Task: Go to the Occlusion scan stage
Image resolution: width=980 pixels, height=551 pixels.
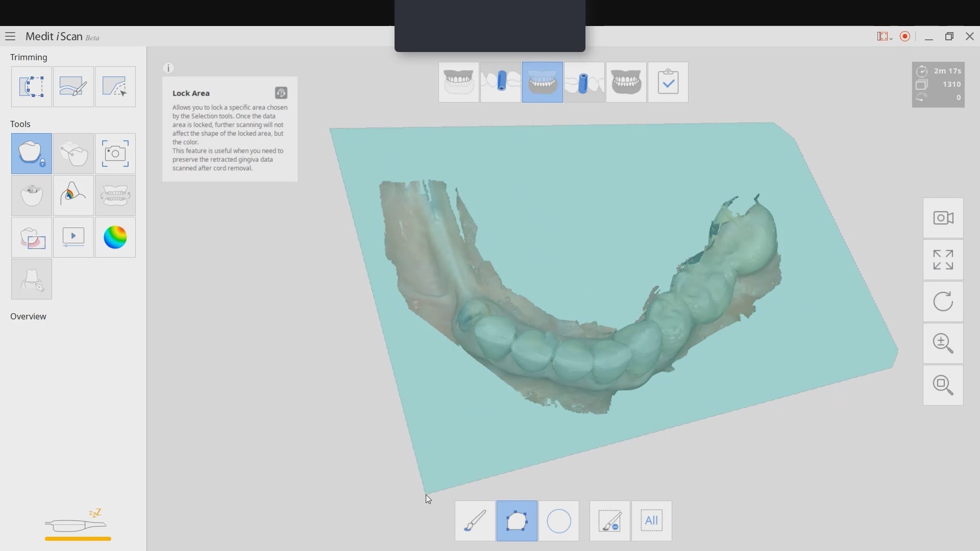Action: pos(626,82)
